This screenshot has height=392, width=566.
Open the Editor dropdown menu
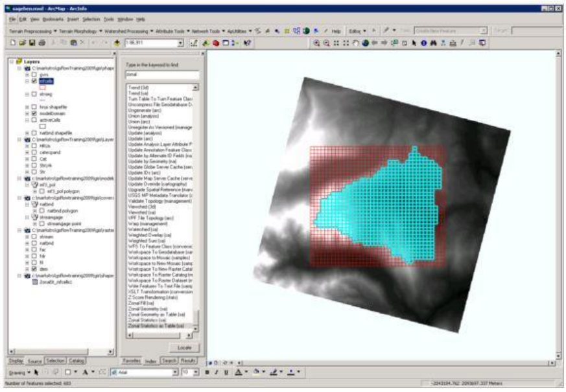pos(357,31)
